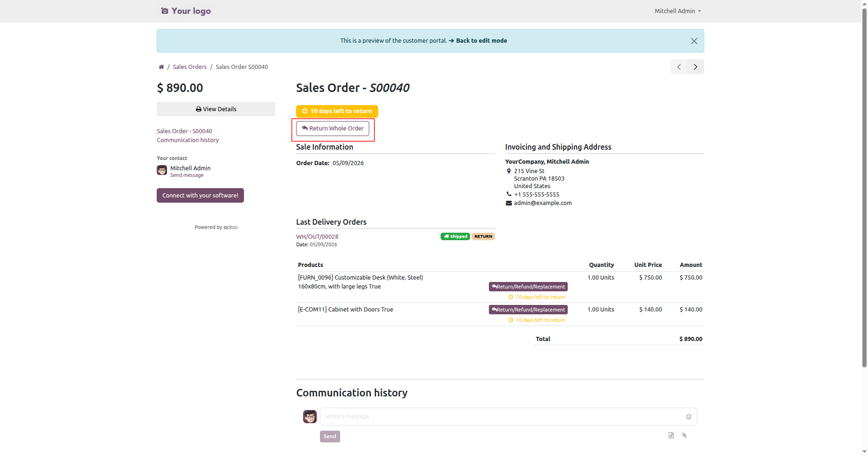Click Quantity column header
Screen dimensions: 868x456
tap(602, 265)
